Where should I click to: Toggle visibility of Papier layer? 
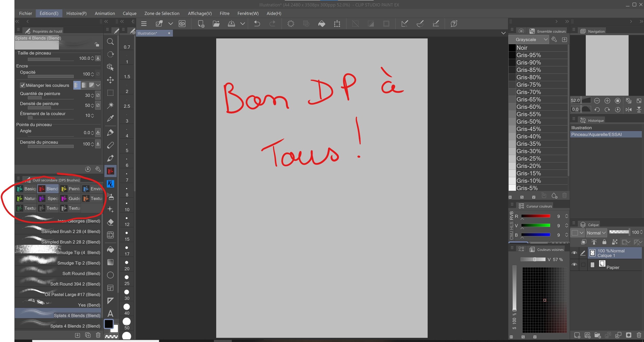(574, 265)
